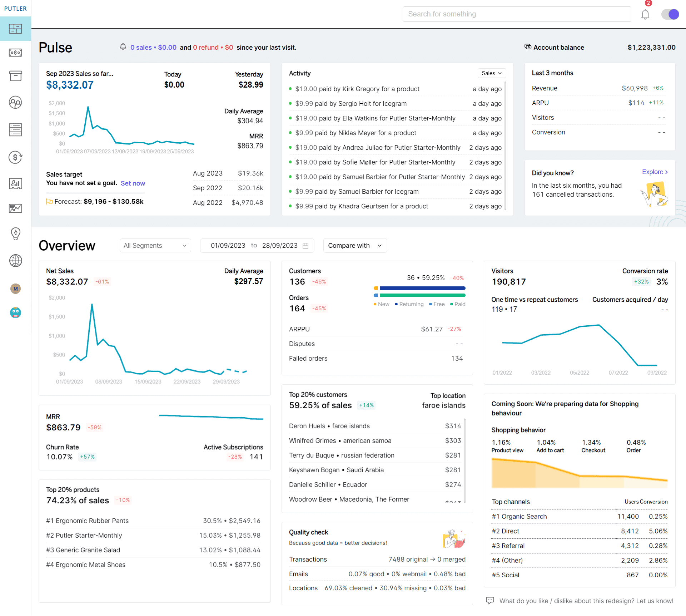Click the 0 refund link in Pulse header
686x616 pixels.
point(213,48)
